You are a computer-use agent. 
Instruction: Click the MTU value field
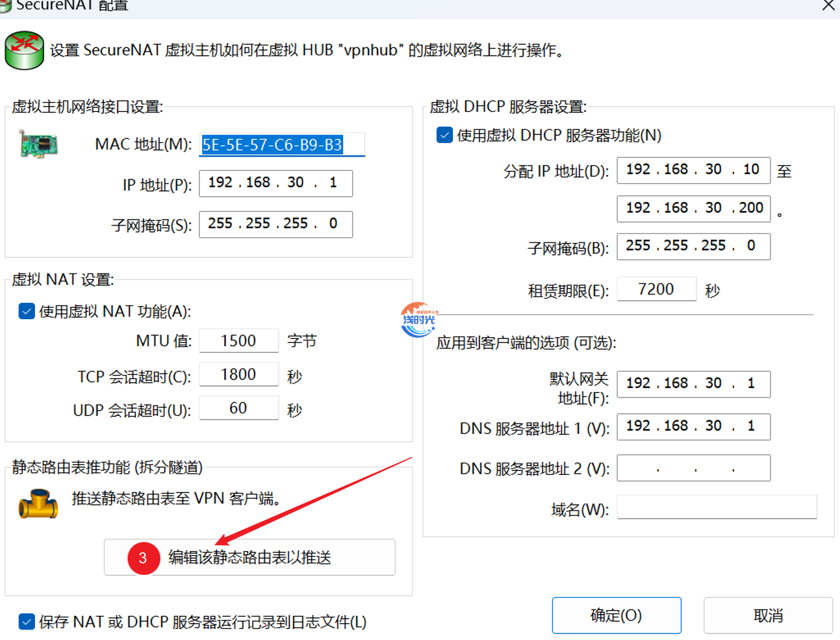click(238, 340)
